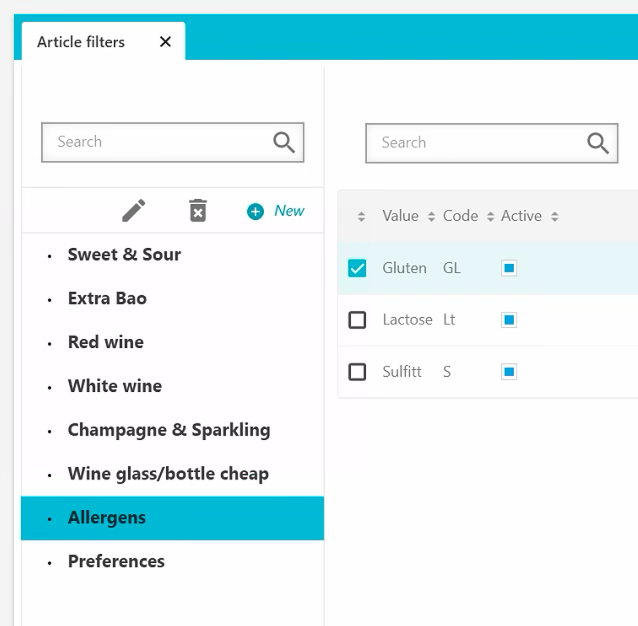Viewport: 638px width, 626px height.
Task: Click the left search magnifier icon
Action: tap(284, 142)
